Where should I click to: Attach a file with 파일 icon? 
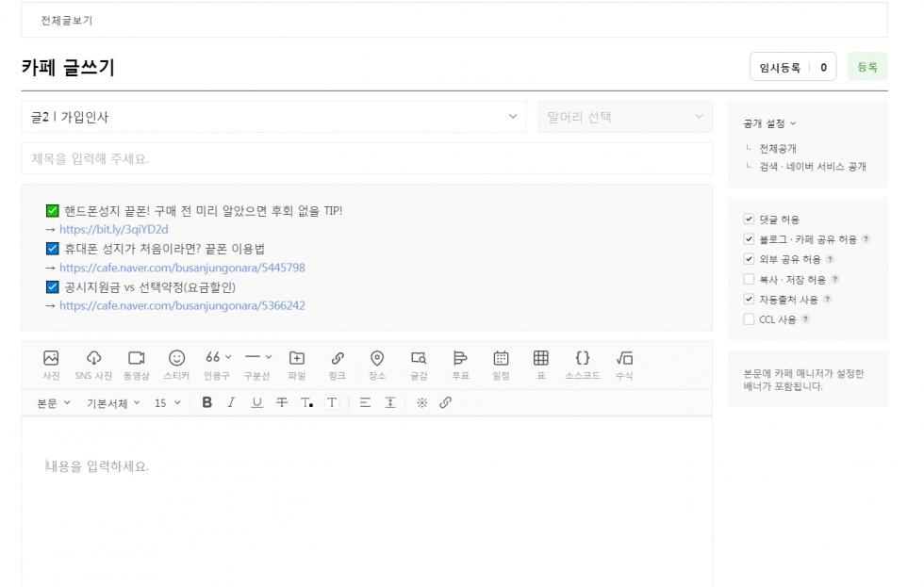point(297,365)
